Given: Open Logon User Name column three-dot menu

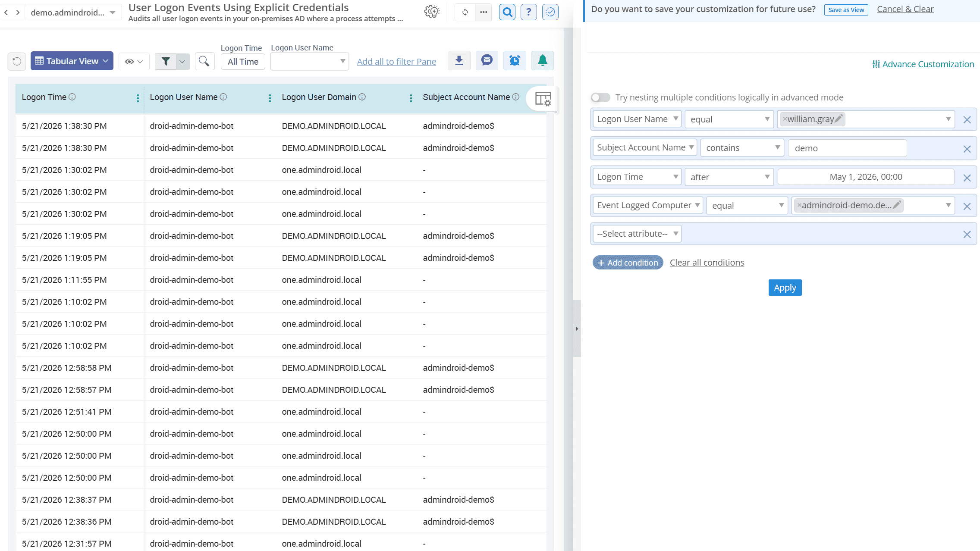Looking at the screenshot, I should tap(270, 98).
